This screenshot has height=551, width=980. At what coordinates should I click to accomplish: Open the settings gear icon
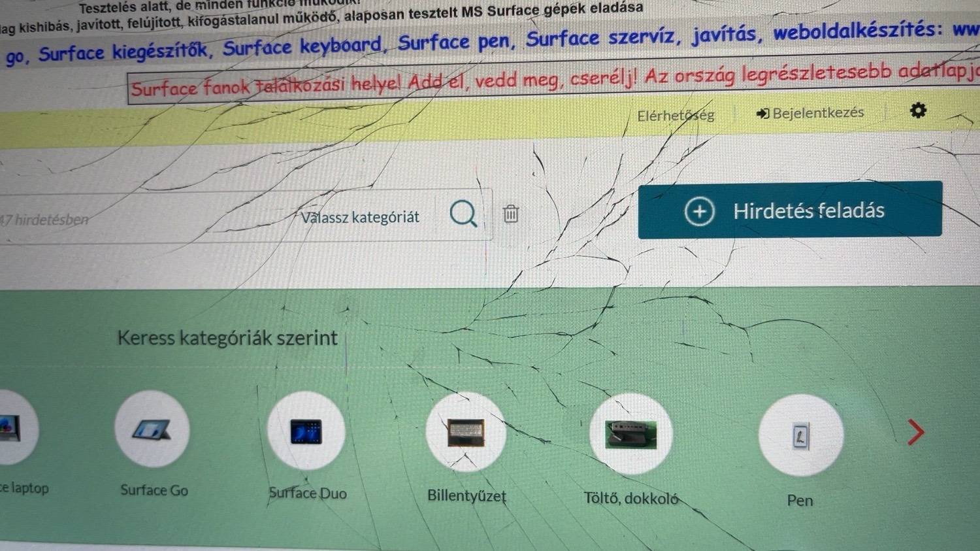[x=918, y=110]
